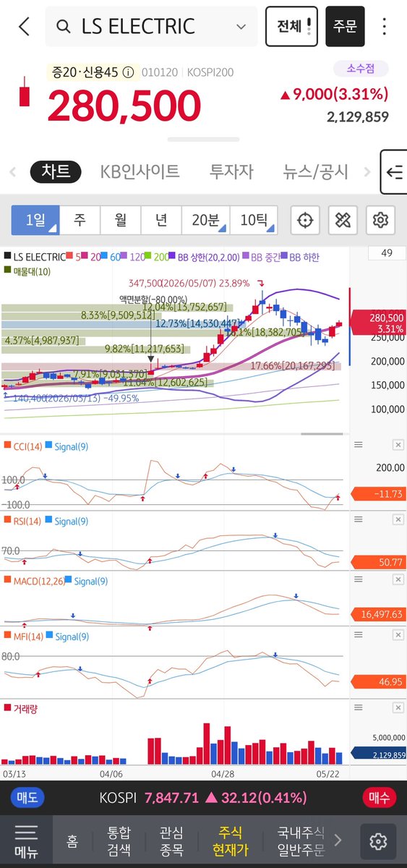The width and height of the screenshot is (407, 868).
Task: Enable the crosshair tool on chart
Action: pos(305,220)
